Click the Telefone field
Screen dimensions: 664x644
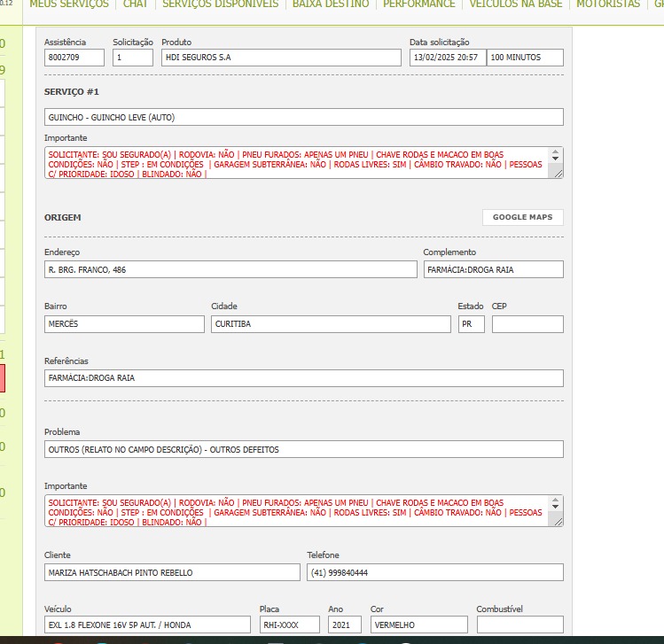tap(435, 572)
